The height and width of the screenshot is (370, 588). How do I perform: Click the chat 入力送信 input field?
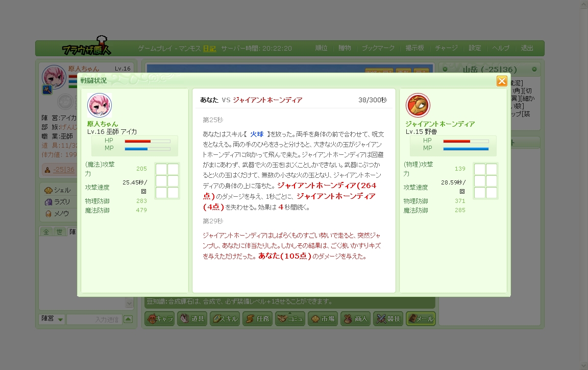point(94,319)
